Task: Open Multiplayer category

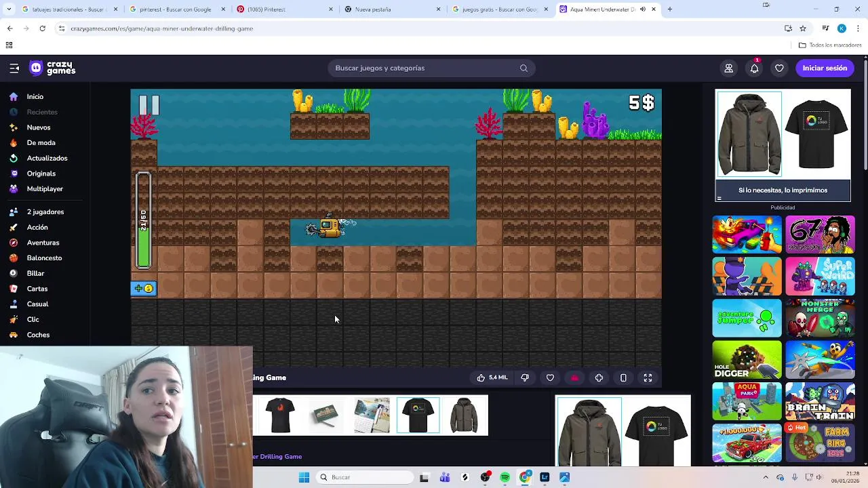Action: pos(45,189)
